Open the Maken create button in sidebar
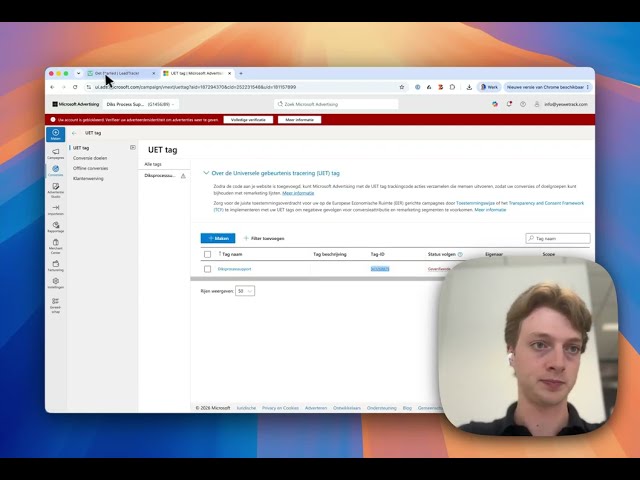Viewport: 640px width, 480px height. click(56, 134)
